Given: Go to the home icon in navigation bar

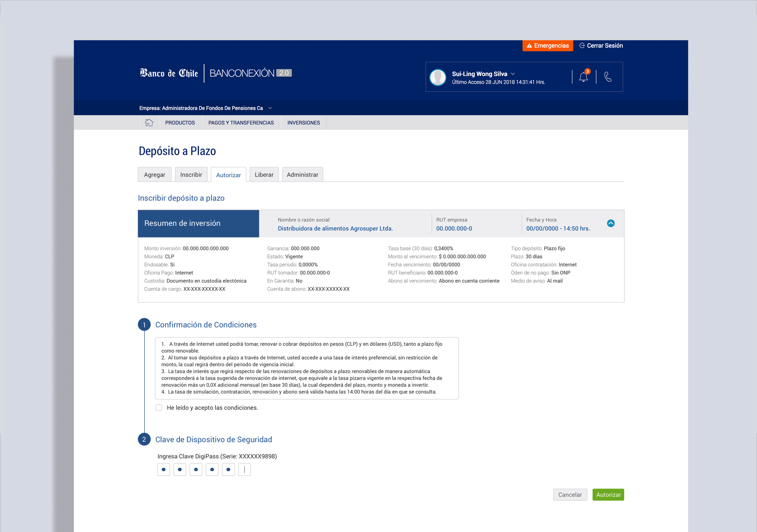Looking at the screenshot, I should pos(149,122).
